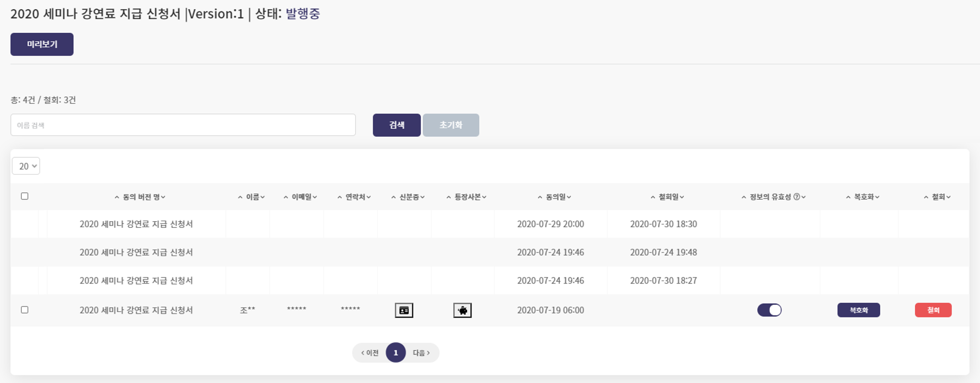980x383 pixels.
Task: Go to page 1 in pagination
Action: 396,353
